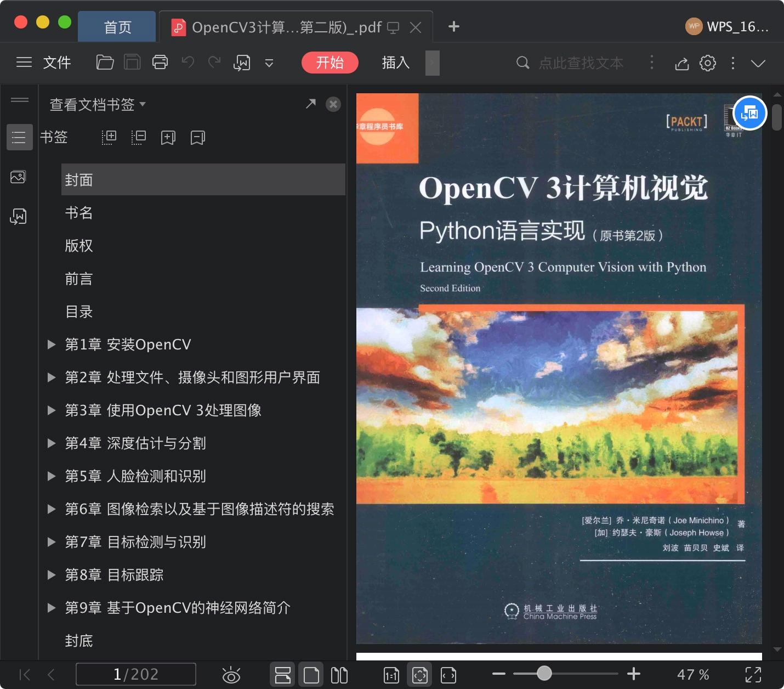Screen dimensions: 784x689
Task: Toggle continuous scrolling view
Action: point(283,675)
